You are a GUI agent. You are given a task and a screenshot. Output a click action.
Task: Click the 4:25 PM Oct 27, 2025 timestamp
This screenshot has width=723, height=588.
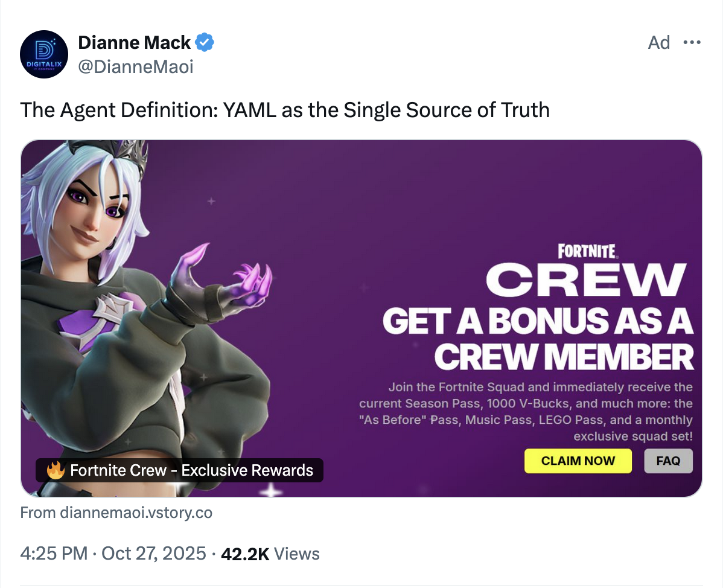(x=113, y=554)
